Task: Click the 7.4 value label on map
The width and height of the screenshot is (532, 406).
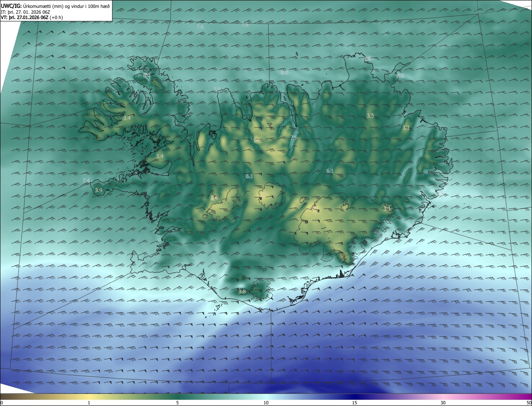Action: pyautogui.click(x=86, y=181)
